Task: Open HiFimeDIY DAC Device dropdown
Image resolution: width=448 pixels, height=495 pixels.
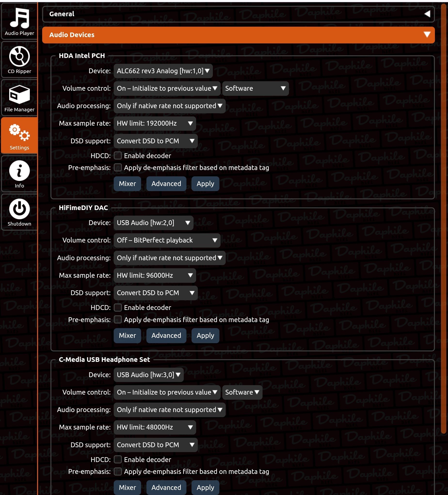Action: coord(153,223)
